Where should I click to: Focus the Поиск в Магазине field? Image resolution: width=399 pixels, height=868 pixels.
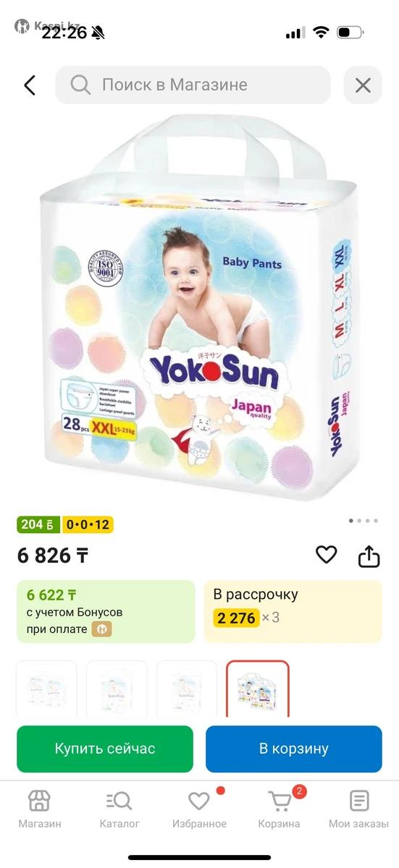coord(193,85)
